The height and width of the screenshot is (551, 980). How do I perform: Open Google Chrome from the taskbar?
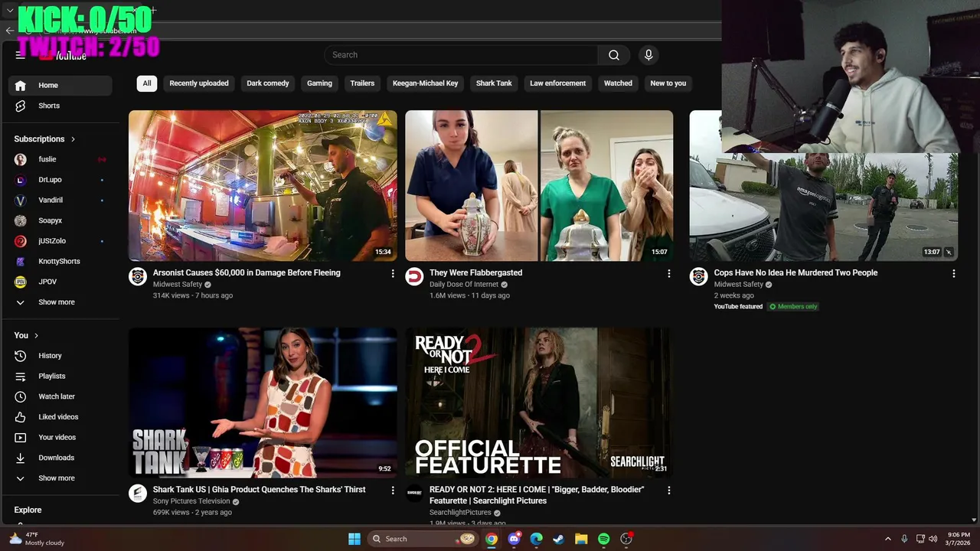(x=492, y=539)
